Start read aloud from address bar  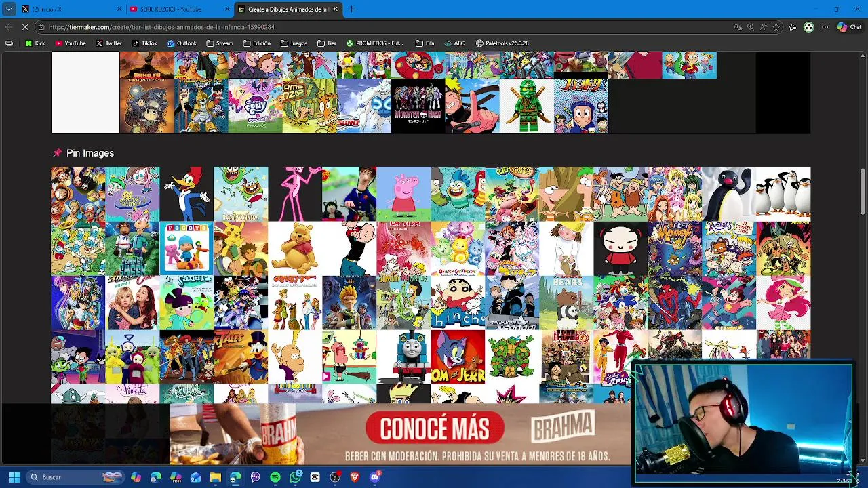[x=764, y=27]
